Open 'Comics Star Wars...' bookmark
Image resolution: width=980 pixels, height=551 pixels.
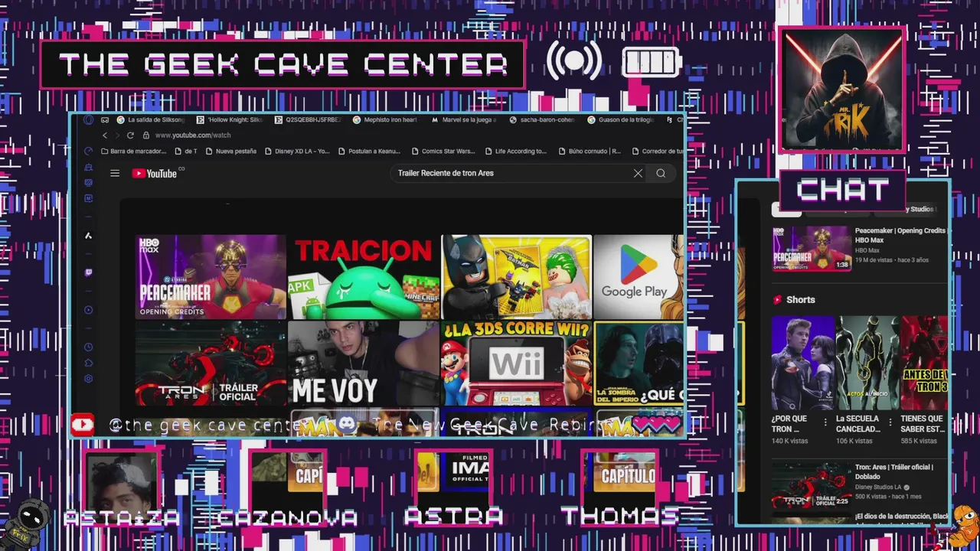tap(443, 152)
